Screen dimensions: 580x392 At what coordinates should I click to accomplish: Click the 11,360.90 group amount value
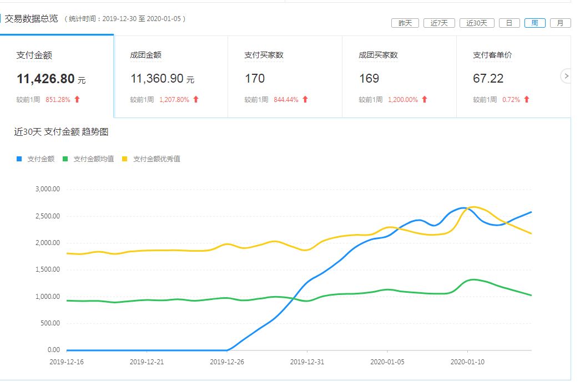tap(157, 78)
